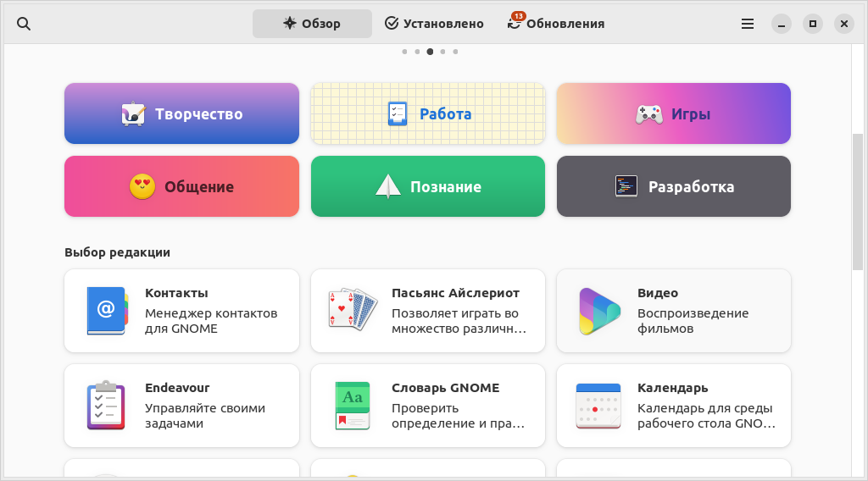Screen dimensions: 868x481
Task: Close the software center window
Action: coord(844,24)
